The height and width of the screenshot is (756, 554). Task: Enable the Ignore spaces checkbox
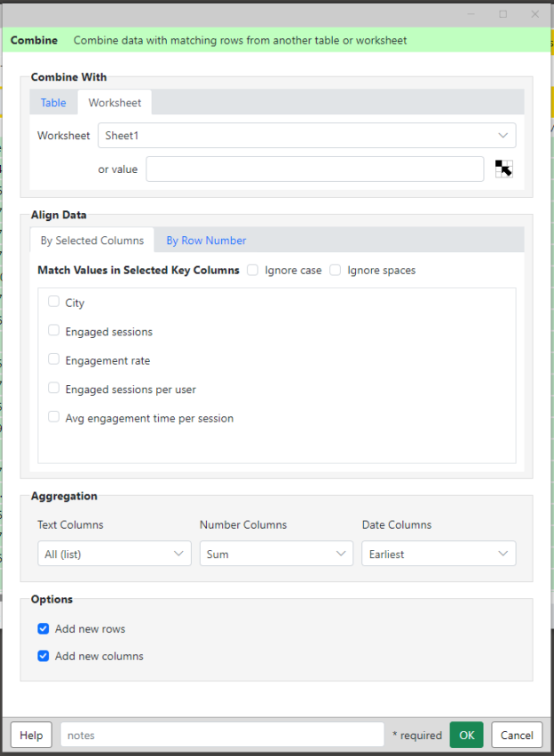point(335,270)
